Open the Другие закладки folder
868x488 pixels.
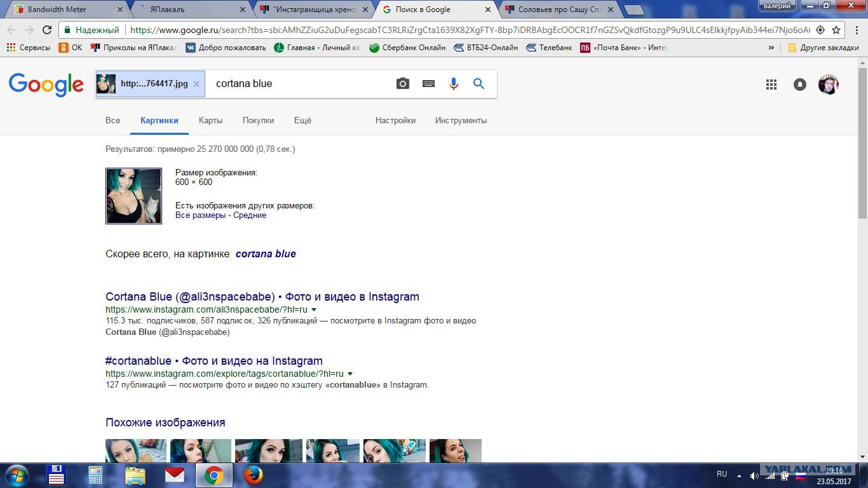[823, 48]
